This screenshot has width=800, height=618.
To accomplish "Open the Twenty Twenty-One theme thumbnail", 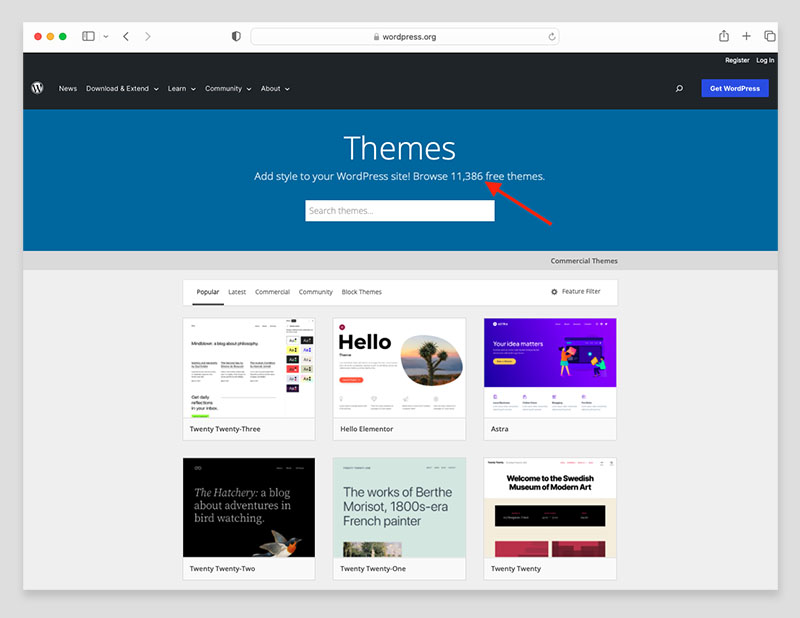I will [399, 507].
